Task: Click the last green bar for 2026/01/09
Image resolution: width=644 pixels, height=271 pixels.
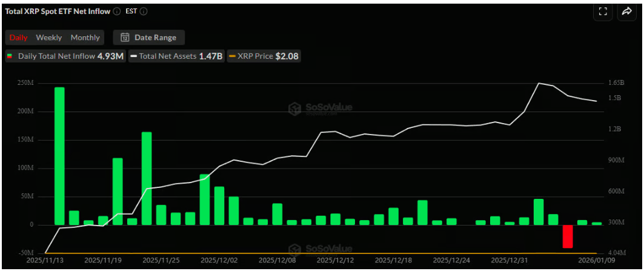Action: (x=597, y=224)
